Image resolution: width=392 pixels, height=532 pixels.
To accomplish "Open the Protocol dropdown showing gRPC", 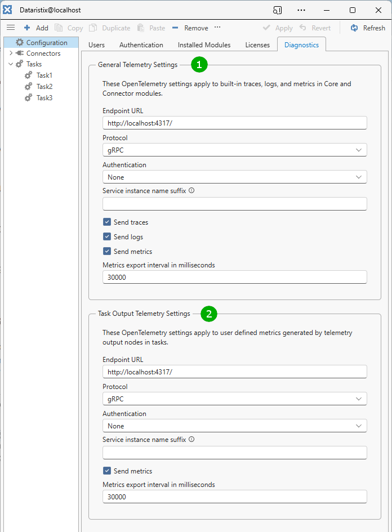I will (234, 150).
